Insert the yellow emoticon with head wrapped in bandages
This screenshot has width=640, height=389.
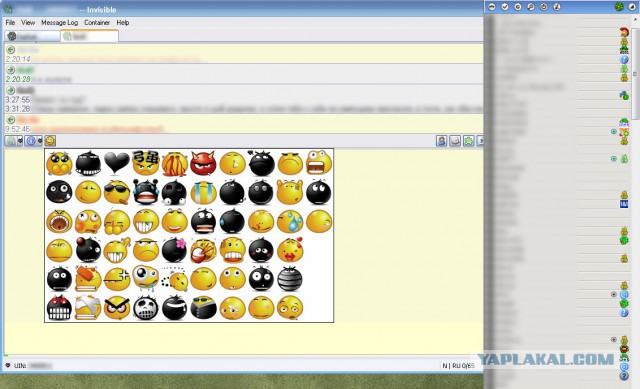(x=88, y=308)
